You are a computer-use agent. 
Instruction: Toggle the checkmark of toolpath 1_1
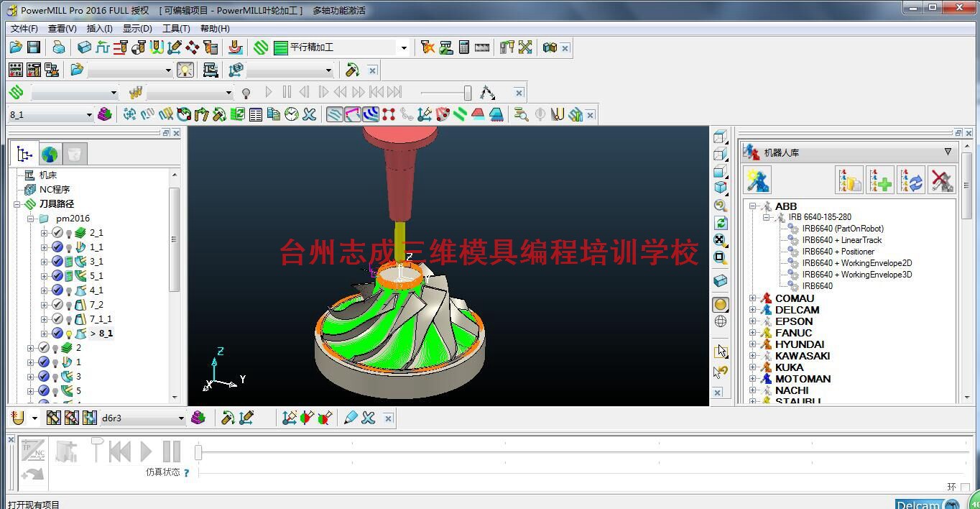(57, 247)
